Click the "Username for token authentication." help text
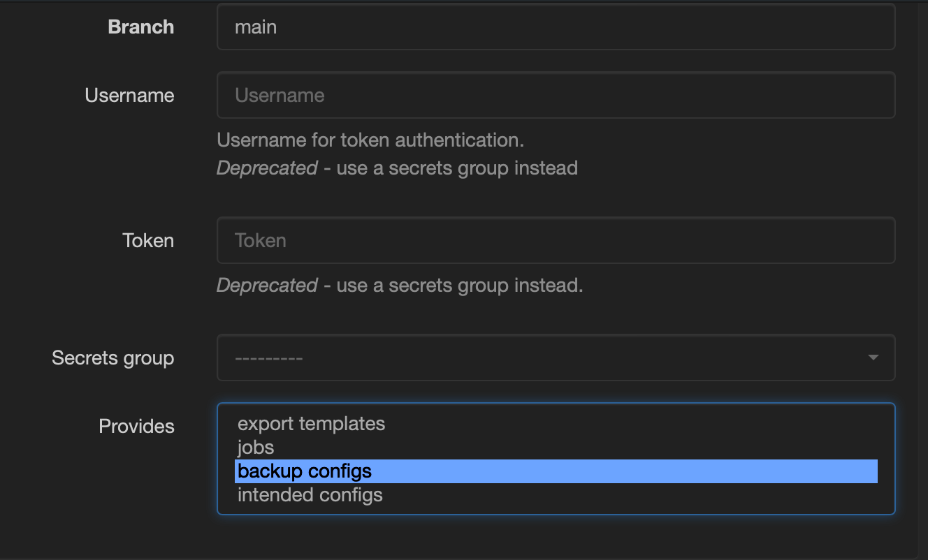 tap(370, 140)
